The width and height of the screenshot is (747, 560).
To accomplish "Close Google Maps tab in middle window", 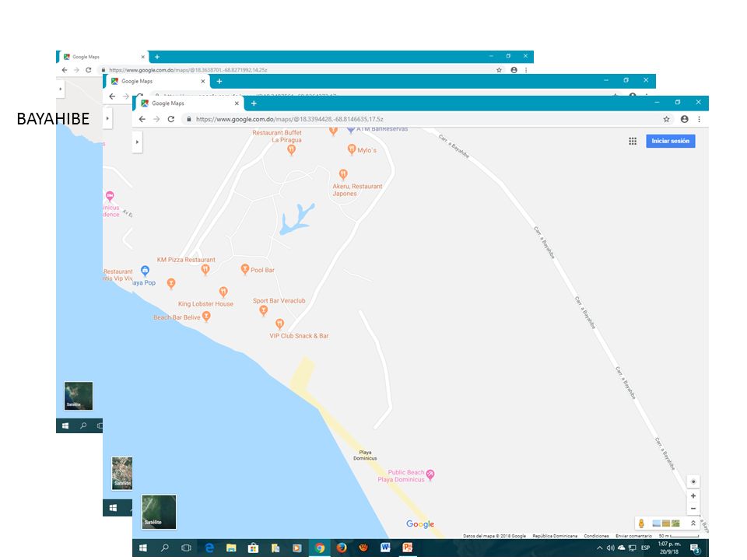I will [x=203, y=82].
